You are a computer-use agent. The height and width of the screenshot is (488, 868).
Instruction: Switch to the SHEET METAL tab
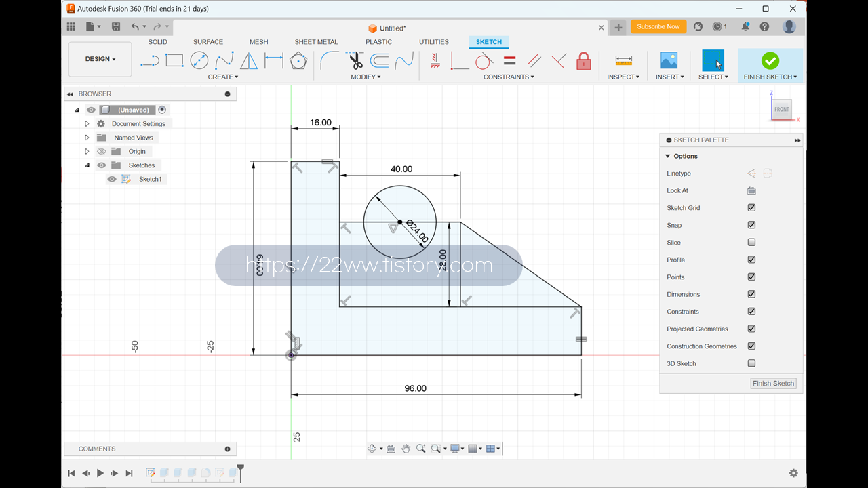click(316, 42)
